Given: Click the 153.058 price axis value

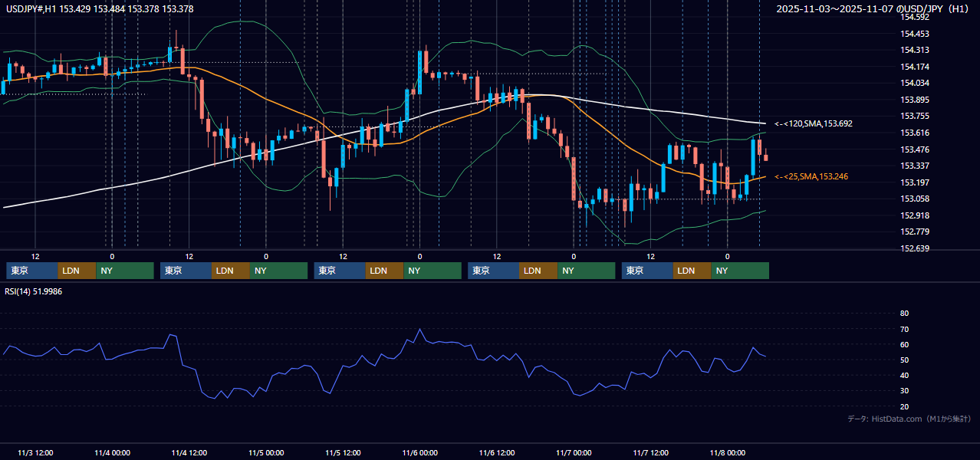Looking at the screenshot, I should (914, 199).
